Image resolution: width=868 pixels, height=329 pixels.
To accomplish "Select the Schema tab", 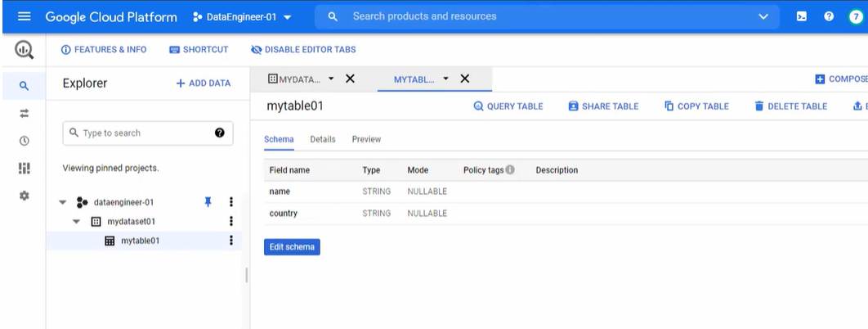I will (x=279, y=140).
